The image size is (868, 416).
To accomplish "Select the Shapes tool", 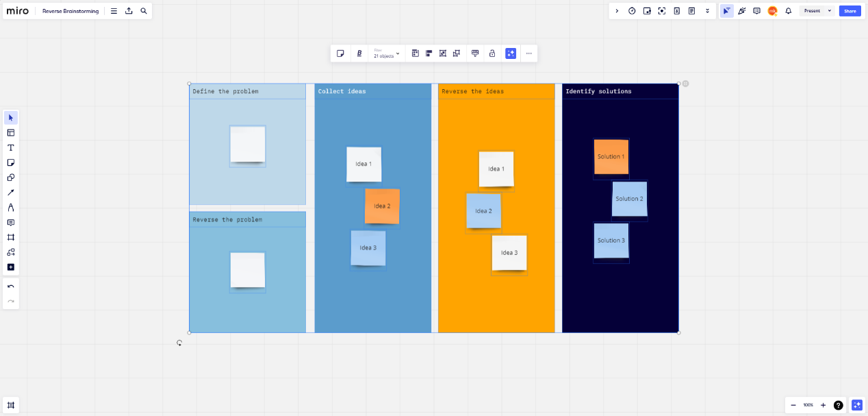I will tap(11, 178).
